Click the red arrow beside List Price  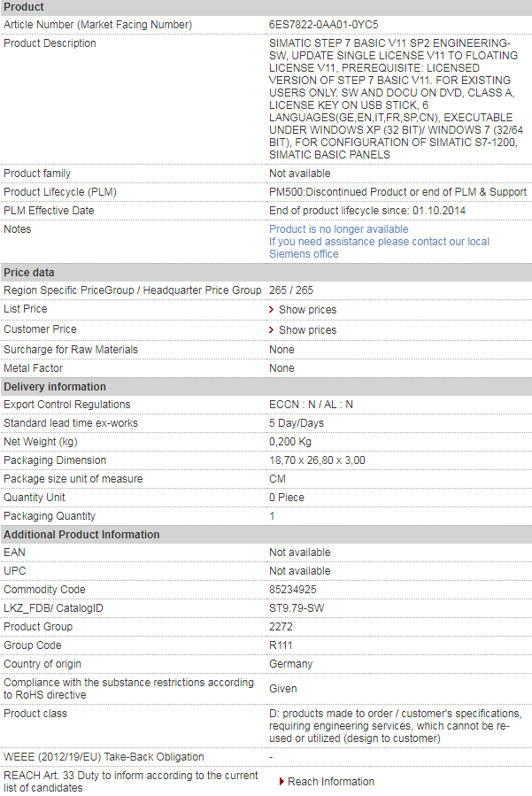coord(271,310)
